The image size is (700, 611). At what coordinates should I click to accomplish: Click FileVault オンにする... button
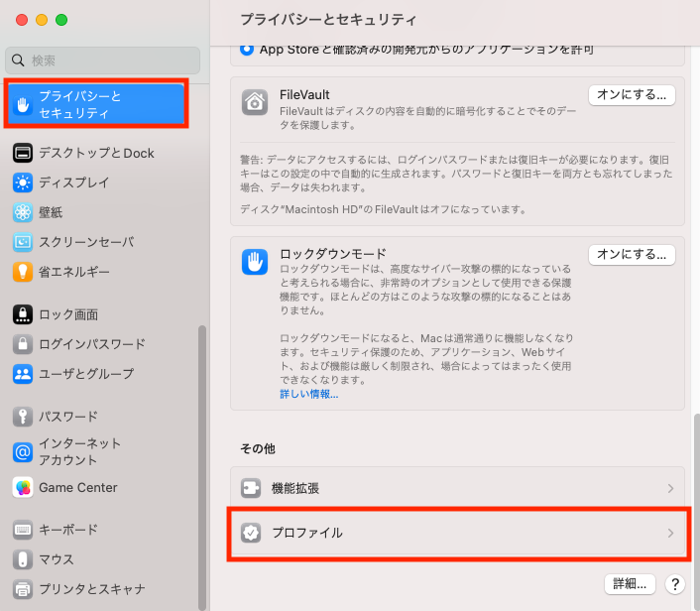632,95
